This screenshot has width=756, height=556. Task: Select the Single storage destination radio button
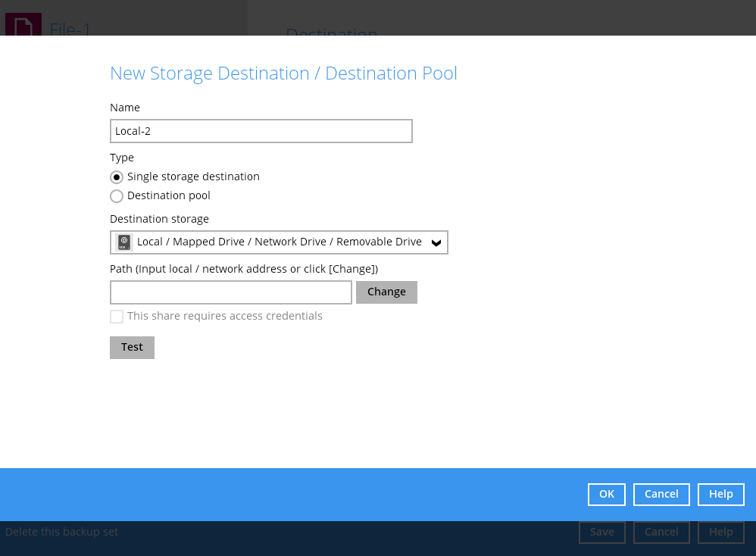(117, 177)
